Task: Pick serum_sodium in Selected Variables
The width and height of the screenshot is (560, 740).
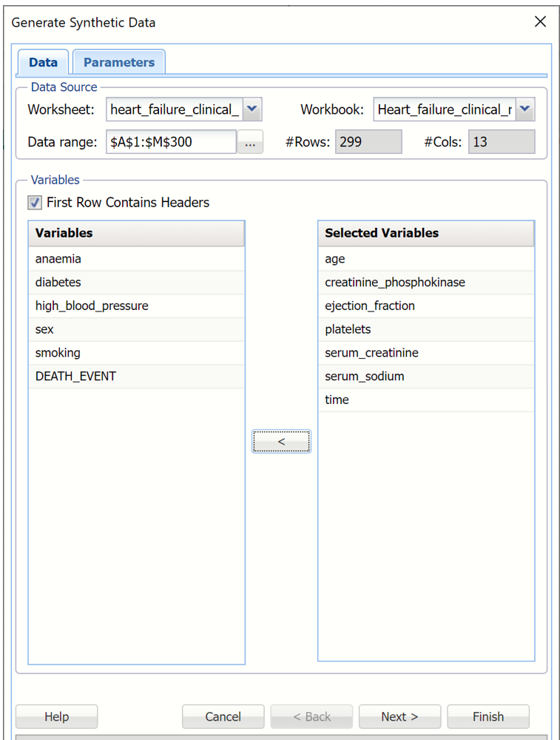Action: click(364, 376)
